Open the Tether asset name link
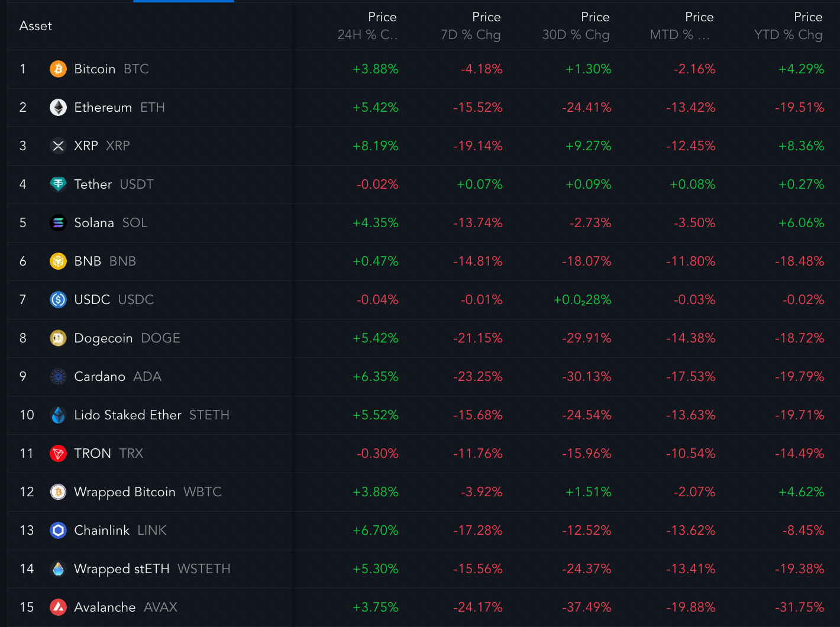The width and height of the screenshot is (840, 627). click(x=93, y=185)
